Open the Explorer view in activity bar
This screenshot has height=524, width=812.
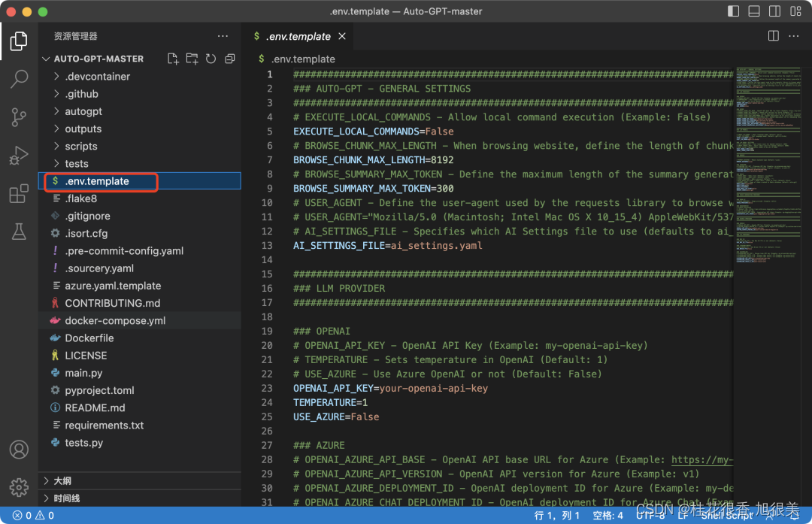[19, 41]
